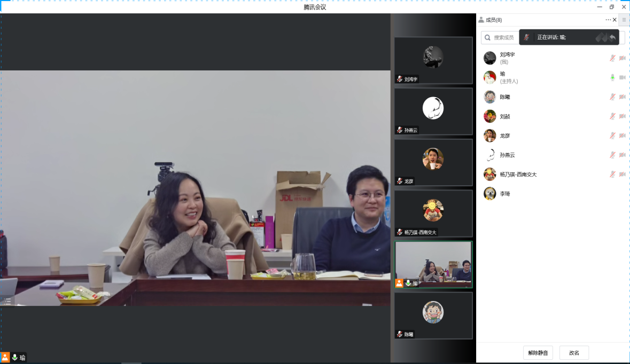Click the camera icon next to 瑜
This screenshot has height=364, width=630.
coord(622,77)
